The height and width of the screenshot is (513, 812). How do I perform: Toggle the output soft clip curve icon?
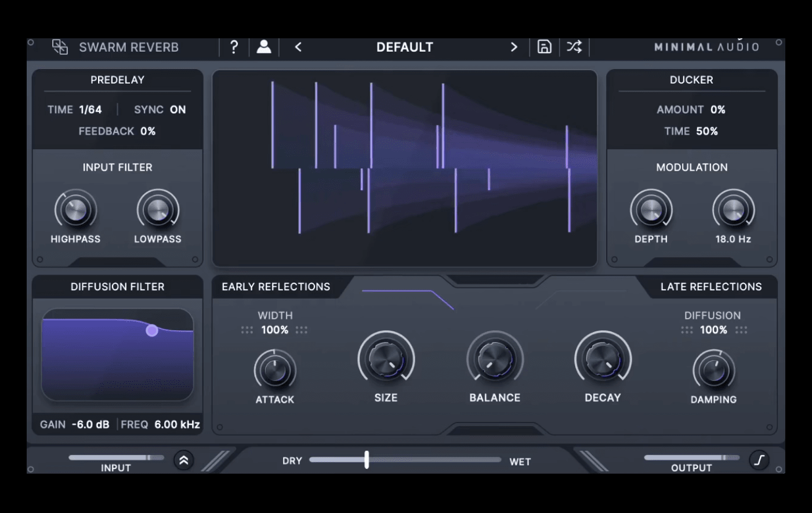(759, 461)
